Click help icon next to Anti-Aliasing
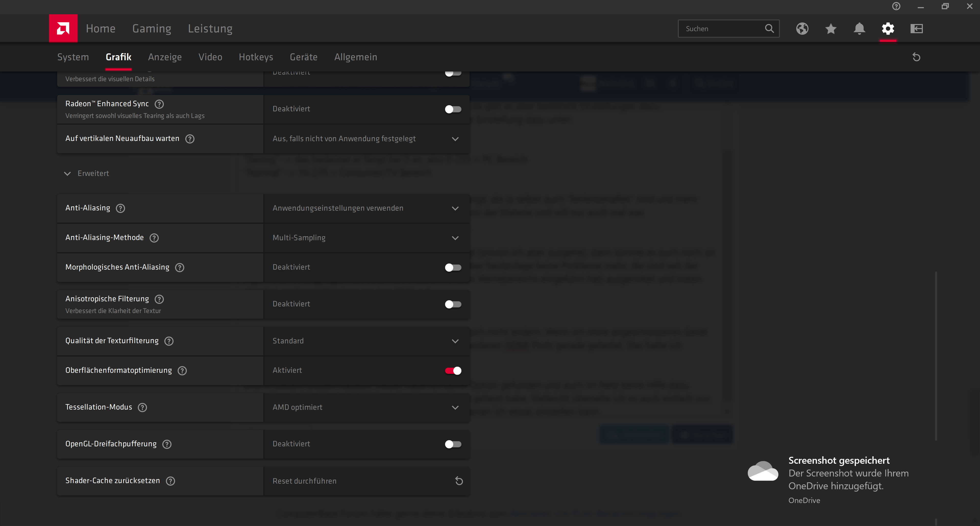The width and height of the screenshot is (980, 526). pos(121,208)
